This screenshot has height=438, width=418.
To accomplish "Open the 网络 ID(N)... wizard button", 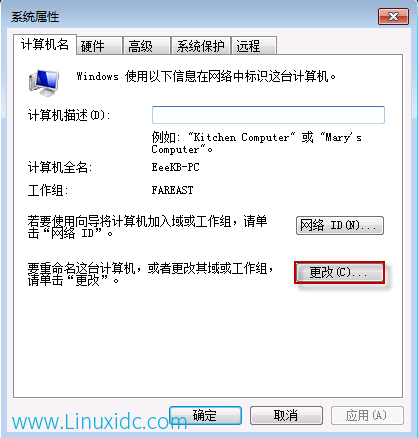I will (340, 226).
